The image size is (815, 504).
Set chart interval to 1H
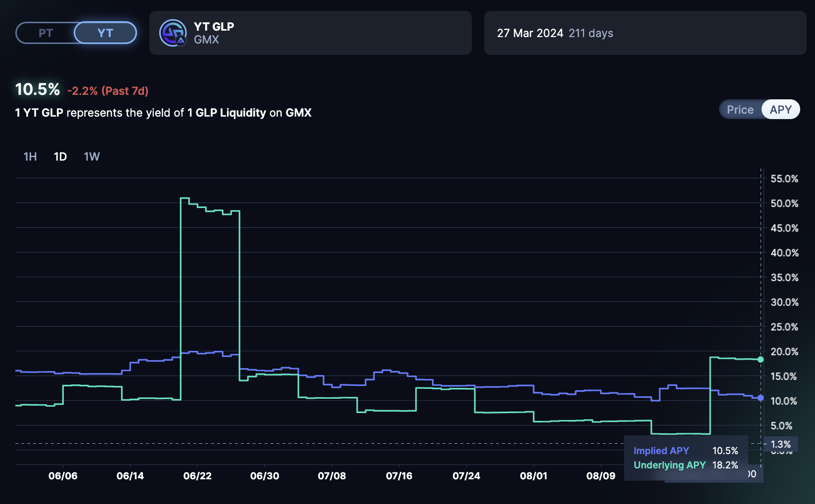[30, 157]
